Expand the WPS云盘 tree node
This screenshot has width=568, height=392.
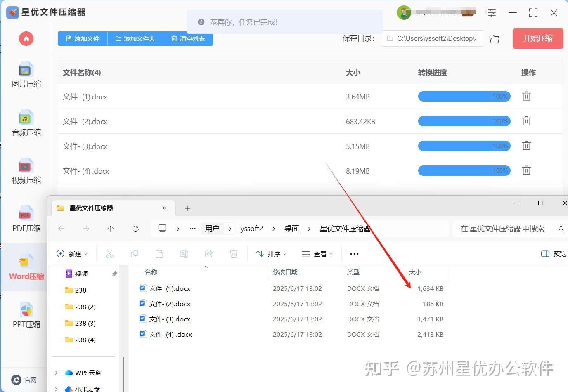pyautogui.click(x=57, y=373)
